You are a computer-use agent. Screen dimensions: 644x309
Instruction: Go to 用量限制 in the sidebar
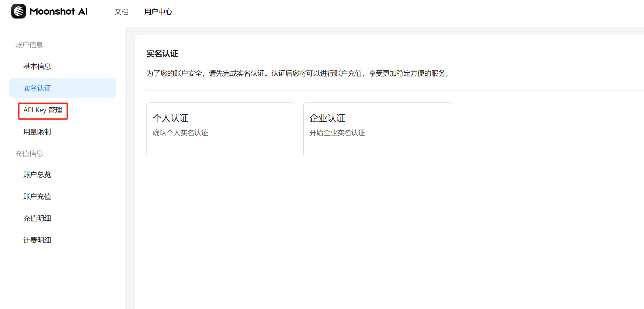pyautogui.click(x=37, y=132)
